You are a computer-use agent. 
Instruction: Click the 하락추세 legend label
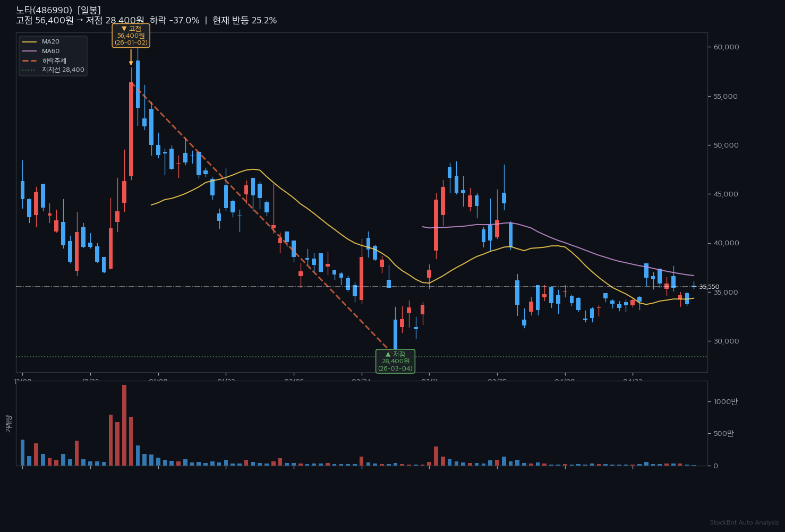(x=54, y=61)
